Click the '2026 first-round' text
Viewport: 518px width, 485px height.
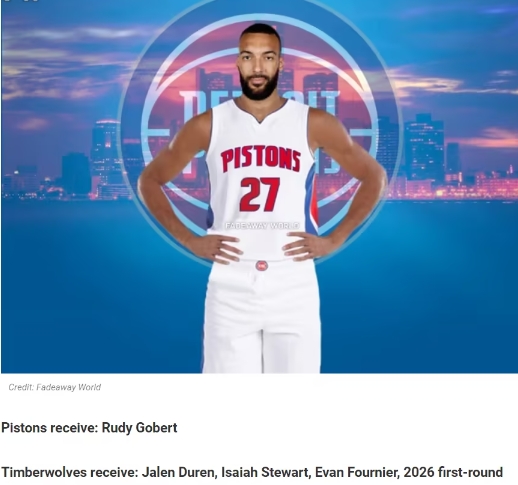(x=453, y=472)
